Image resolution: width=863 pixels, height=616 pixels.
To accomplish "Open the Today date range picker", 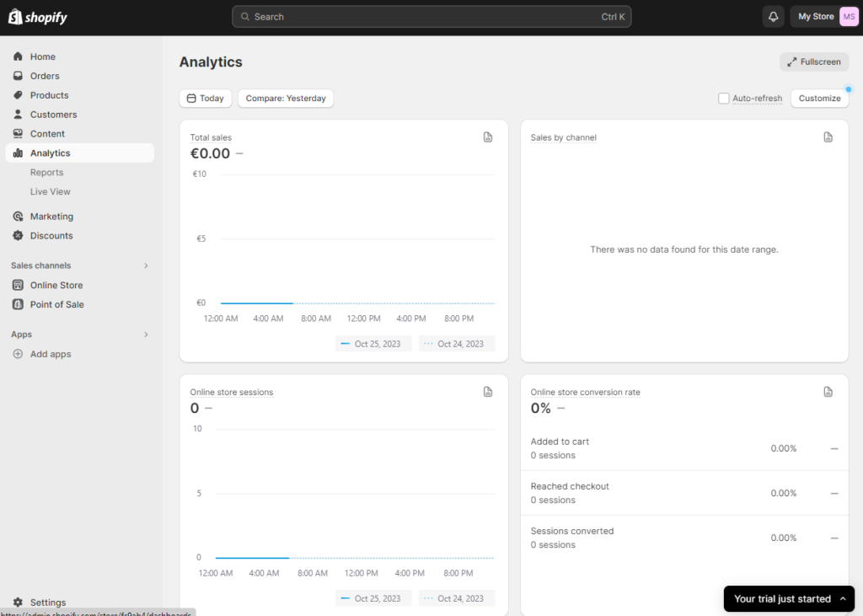I will [x=206, y=98].
